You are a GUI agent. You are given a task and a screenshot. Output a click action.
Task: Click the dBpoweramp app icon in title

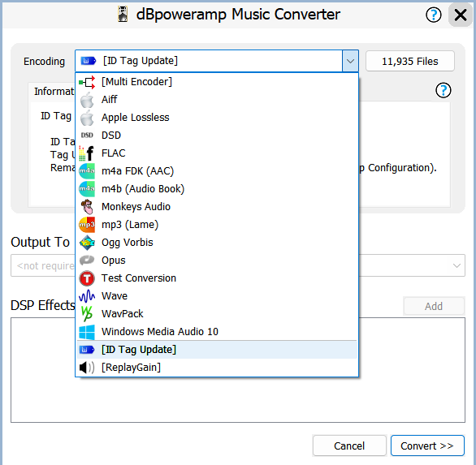pos(123,15)
